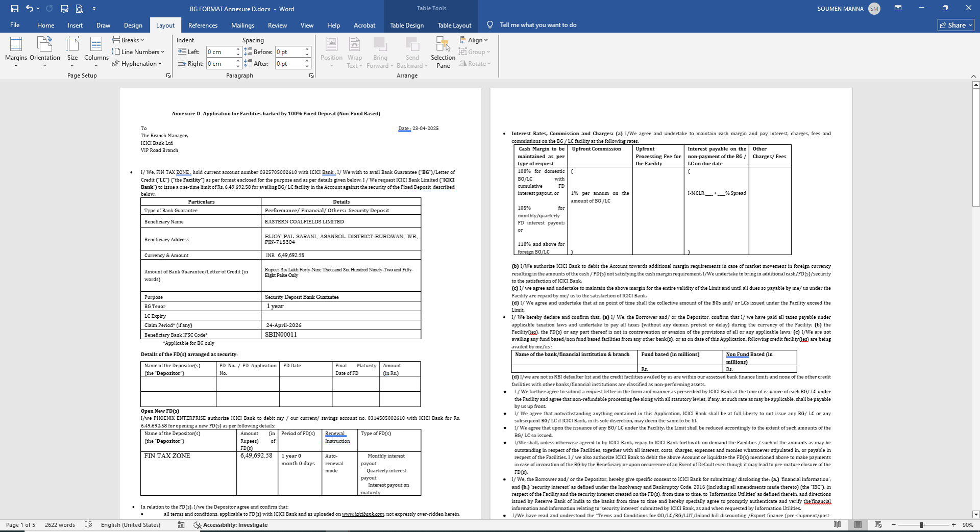Expand the Hyphenation dropdown
Image resolution: width=980 pixels, height=532 pixels.
[137, 64]
